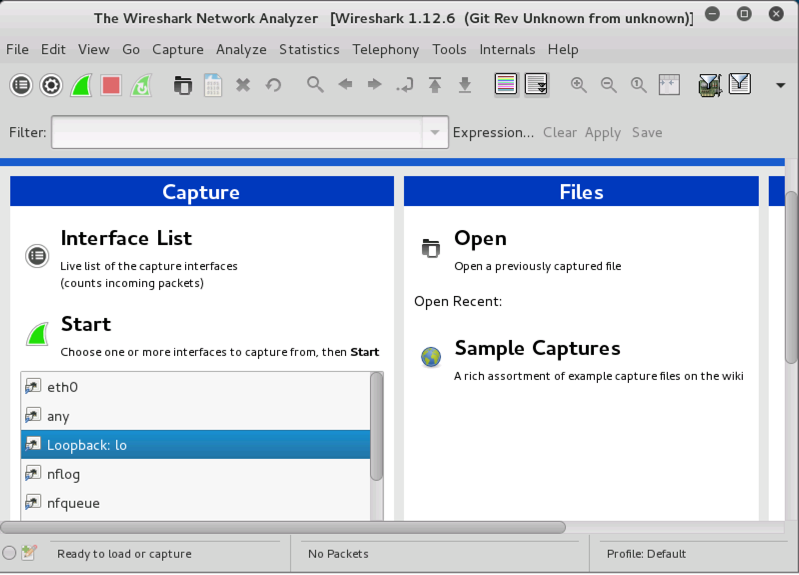Viewport: 799px width, 575px height.
Task: Stop the running capture red square
Action: [111, 86]
